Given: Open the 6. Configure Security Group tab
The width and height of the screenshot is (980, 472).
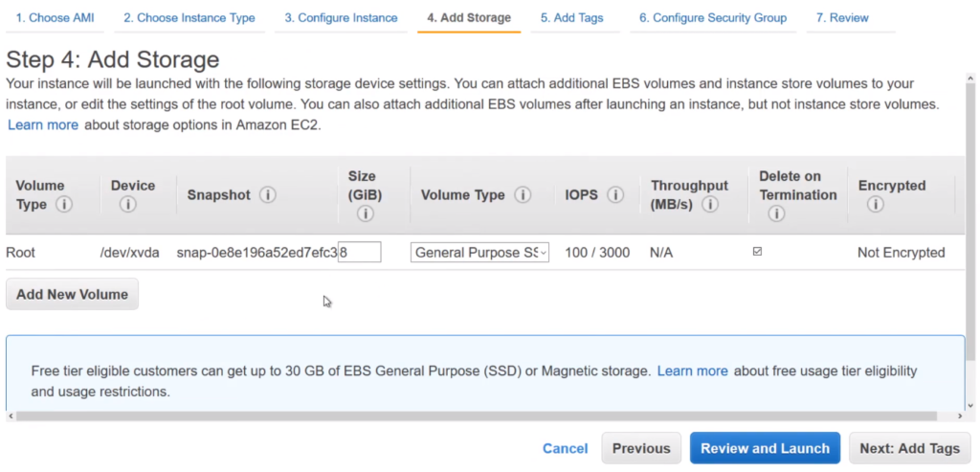Looking at the screenshot, I should [x=712, y=18].
